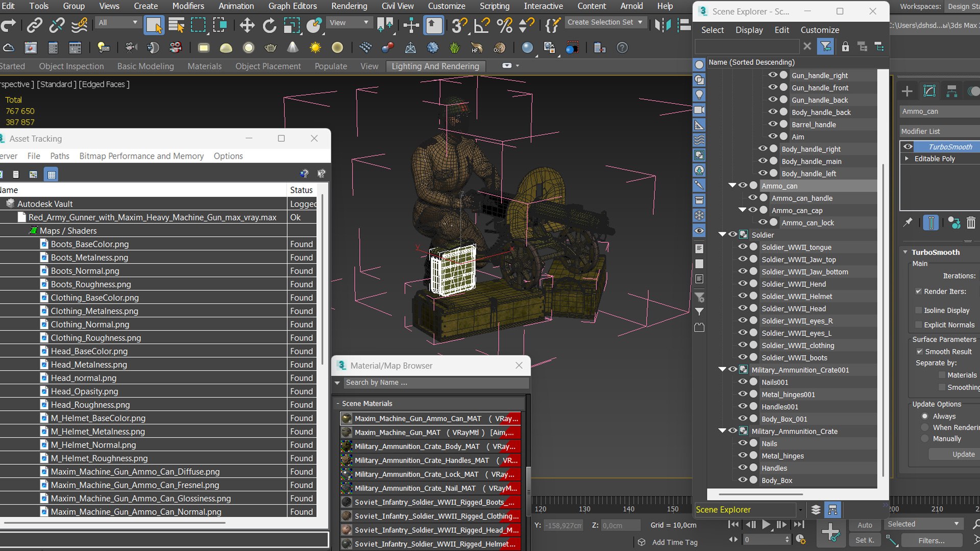
Task: Enable the Isoline Display checkbox
Action: coord(919,310)
